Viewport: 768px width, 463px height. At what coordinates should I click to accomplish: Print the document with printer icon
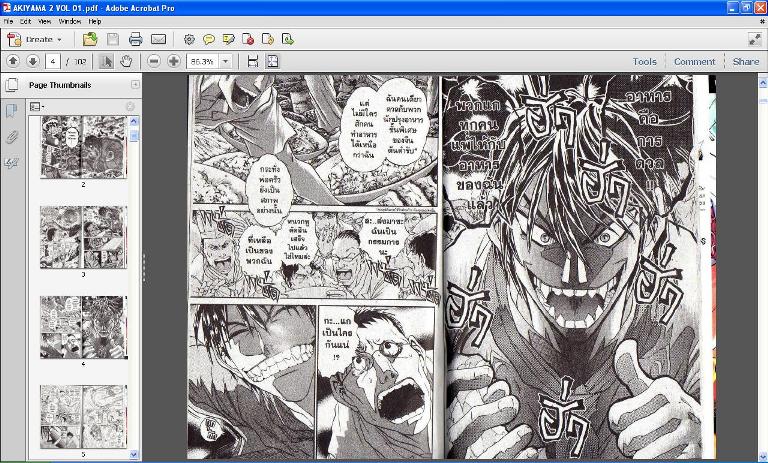pyautogui.click(x=136, y=39)
